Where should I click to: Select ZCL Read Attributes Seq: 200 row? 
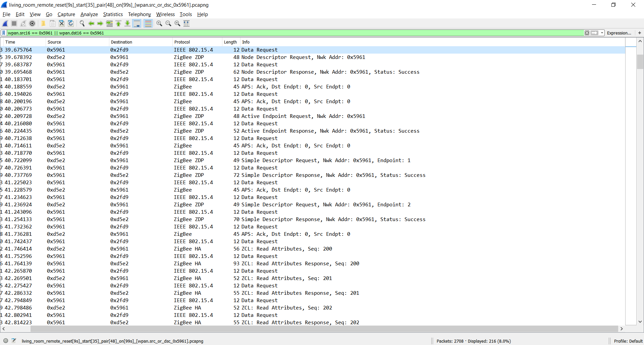tap(313, 249)
